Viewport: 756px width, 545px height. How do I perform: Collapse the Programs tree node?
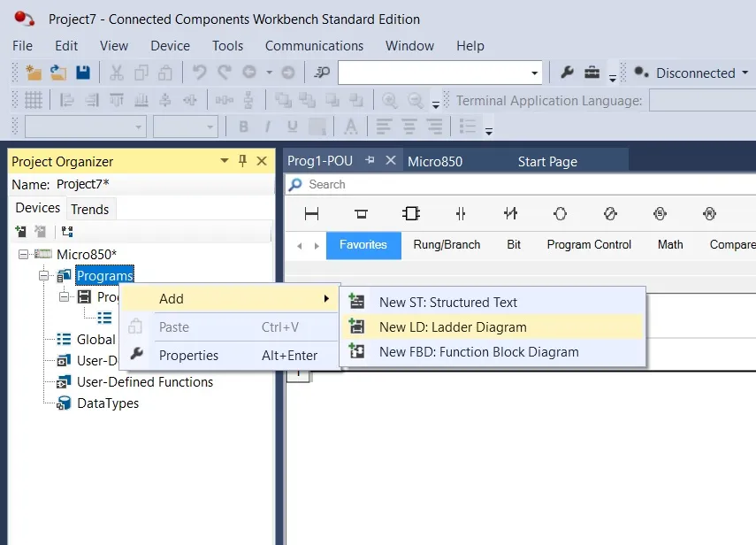[44, 275]
